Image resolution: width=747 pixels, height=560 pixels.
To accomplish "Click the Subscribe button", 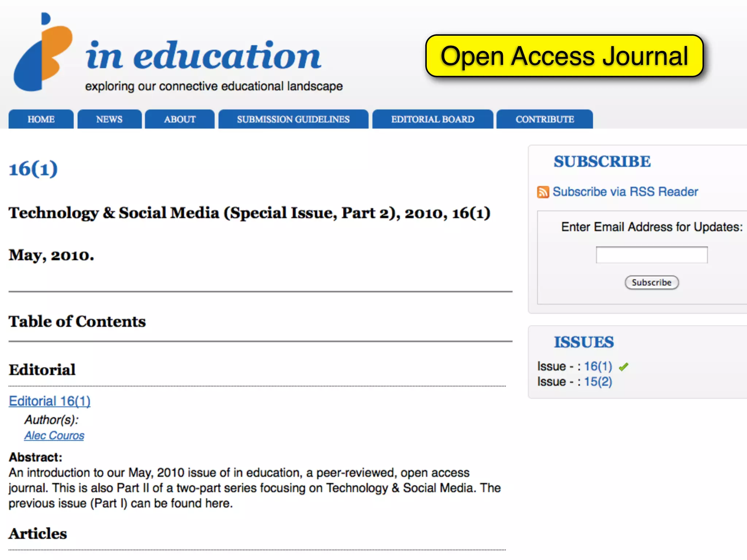I will (x=651, y=283).
